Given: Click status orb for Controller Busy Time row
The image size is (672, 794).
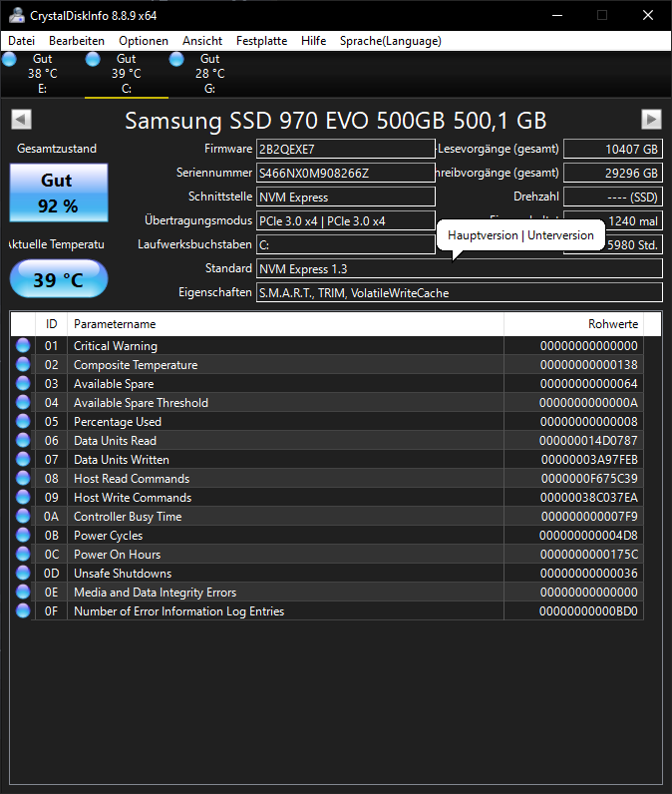Looking at the screenshot, I should point(23,516).
